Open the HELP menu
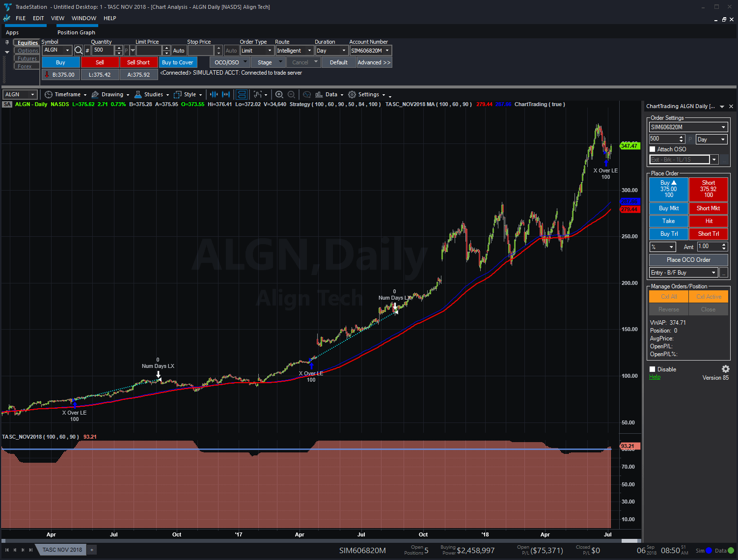This screenshot has height=560, width=738. click(110, 18)
